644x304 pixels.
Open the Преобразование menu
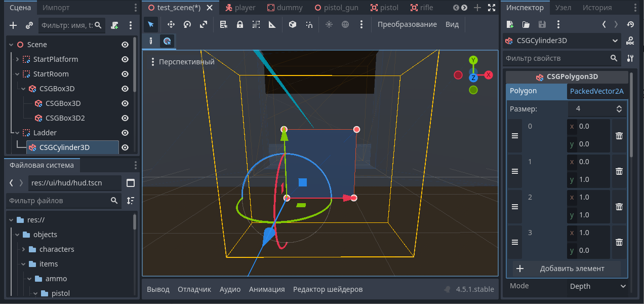(407, 24)
